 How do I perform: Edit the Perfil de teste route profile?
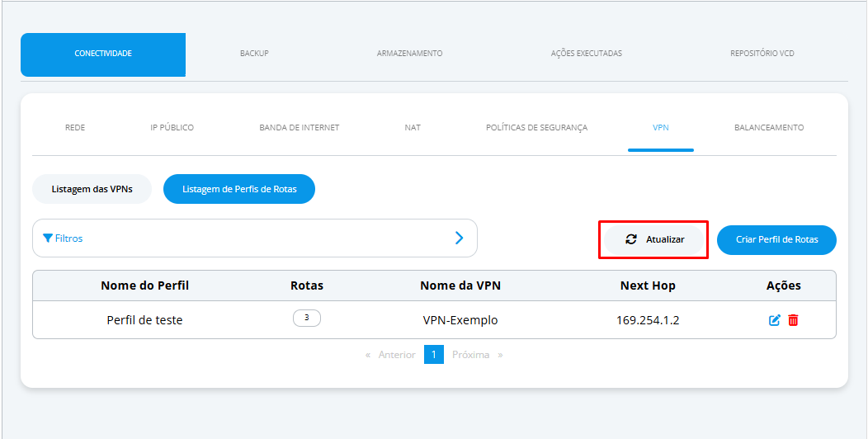775,320
